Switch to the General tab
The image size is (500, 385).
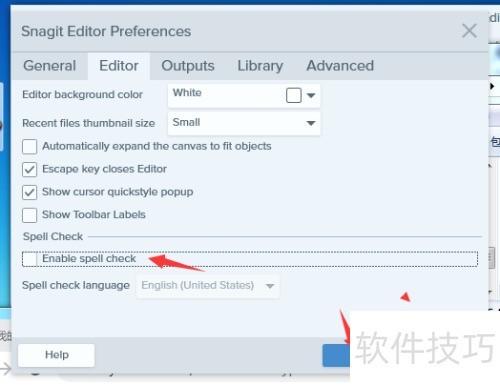tap(50, 66)
